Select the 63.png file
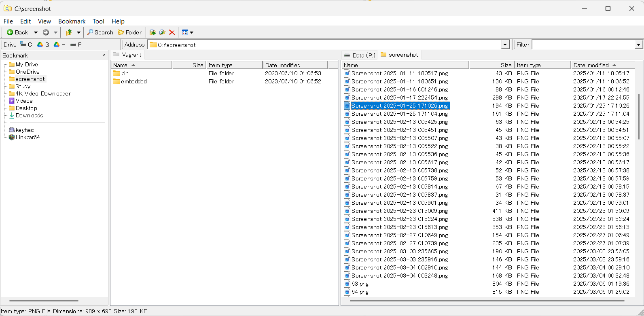644x316 pixels. click(x=360, y=284)
